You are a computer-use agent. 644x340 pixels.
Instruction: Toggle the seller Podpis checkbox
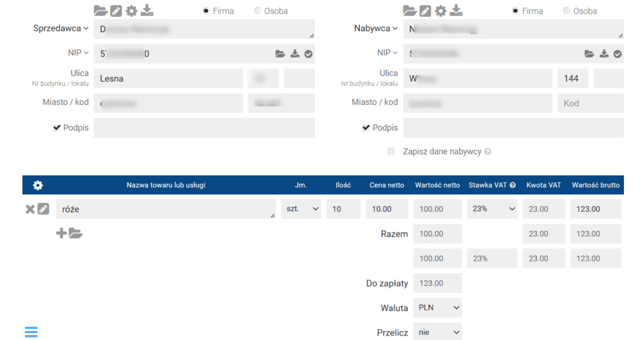[x=57, y=128]
